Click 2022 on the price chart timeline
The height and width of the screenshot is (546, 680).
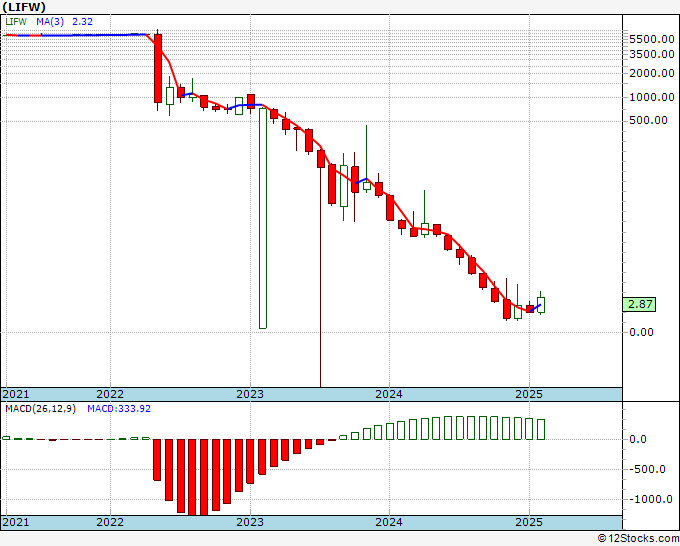[110, 394]
